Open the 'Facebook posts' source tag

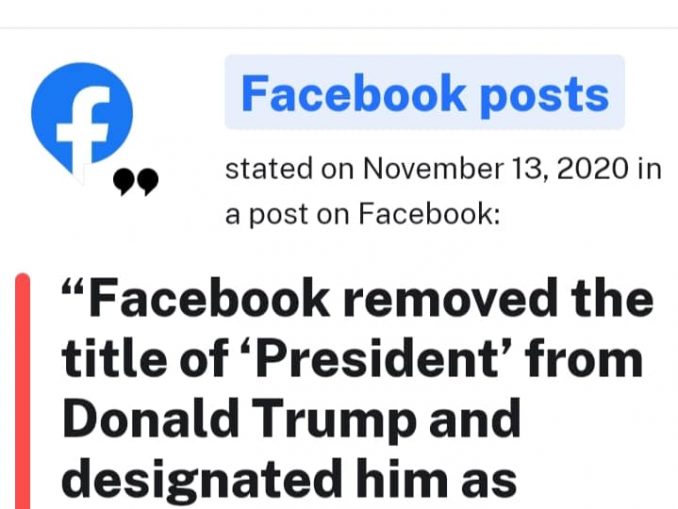(x=425, y=92)
